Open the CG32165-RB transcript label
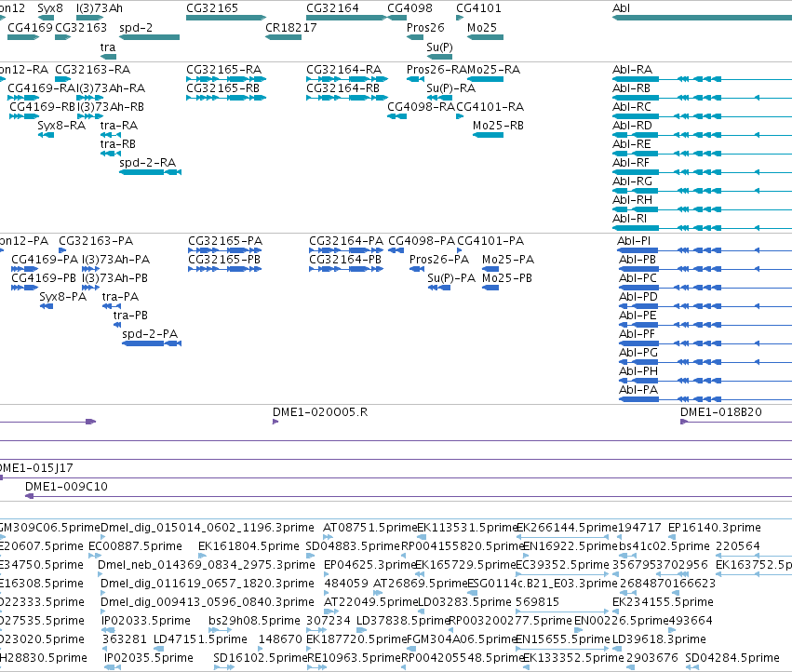 pyautogui.click(x=222, y=87)
